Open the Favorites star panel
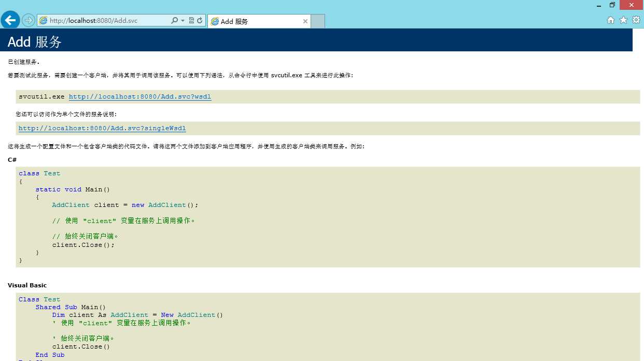Image resolution: width=644 pixels, height=361 pixels. coord(623,20)
